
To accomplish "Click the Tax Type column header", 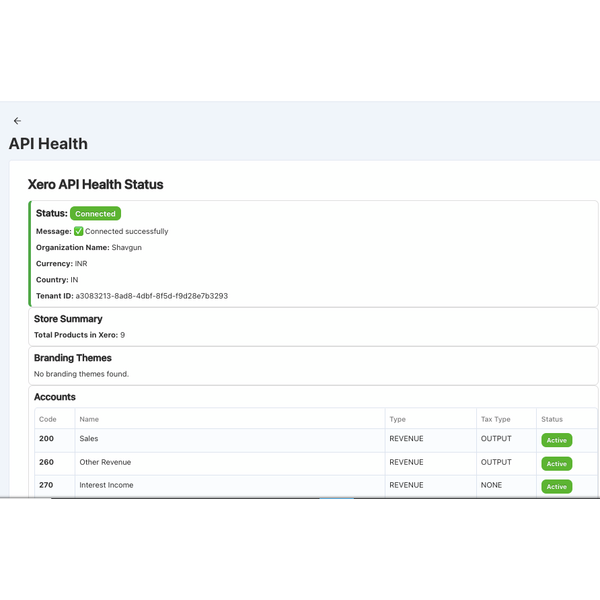I will (x=497, y=419).
